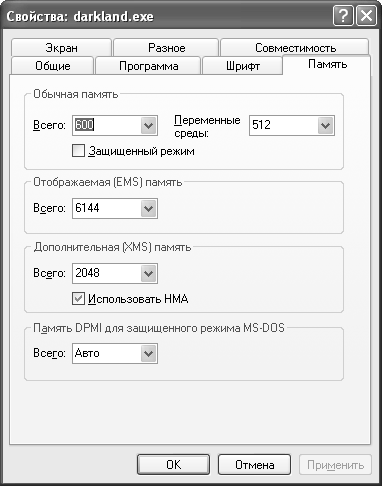This screenshot has height=486, width=382.
Task: Enable the Защищенный режим checkbox
Action: (78, 151)
